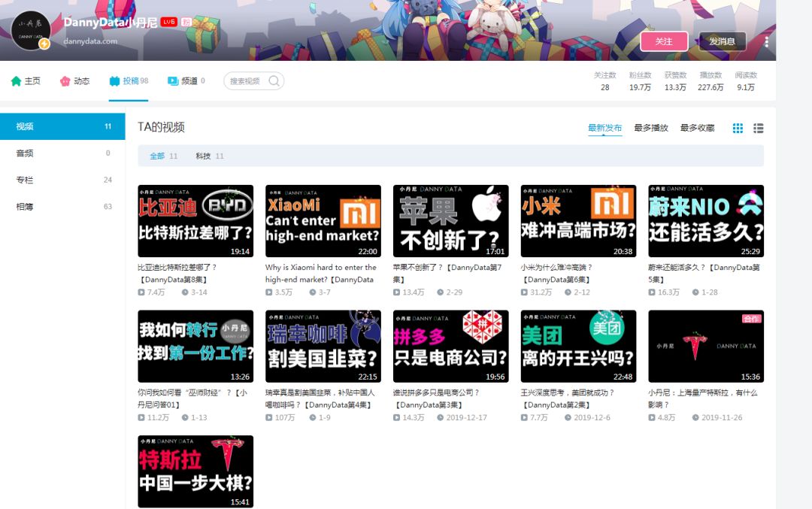812x509 pixels.
Task: Click title 蔚来还能活多久
Action: pyautogui.click(x=704, y=274)
